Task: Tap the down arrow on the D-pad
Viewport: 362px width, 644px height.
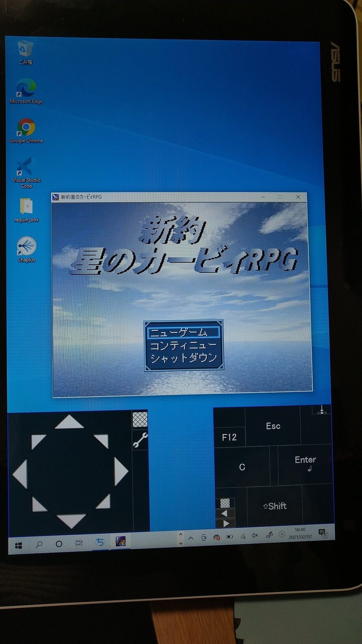Action: [71, 521]
